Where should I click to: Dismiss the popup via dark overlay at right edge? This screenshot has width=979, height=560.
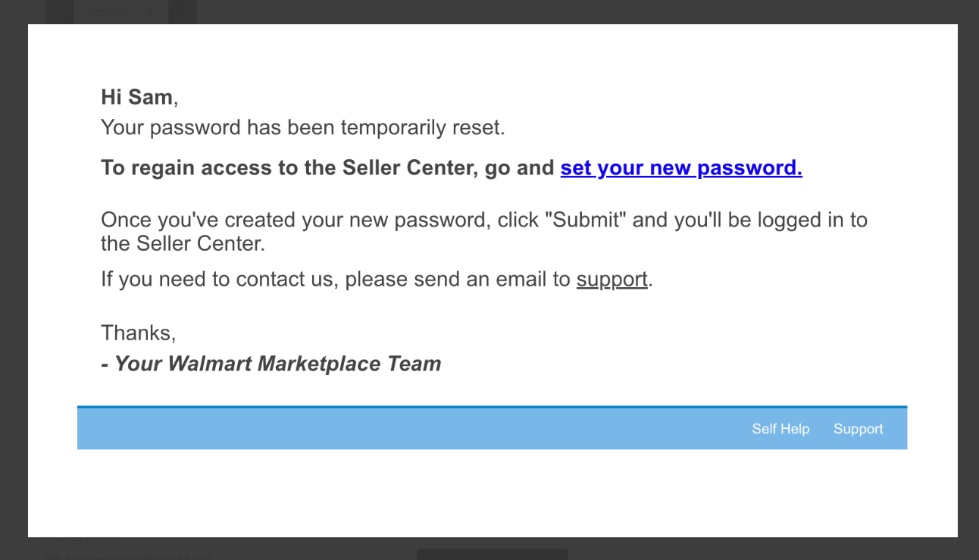point(968,280)
